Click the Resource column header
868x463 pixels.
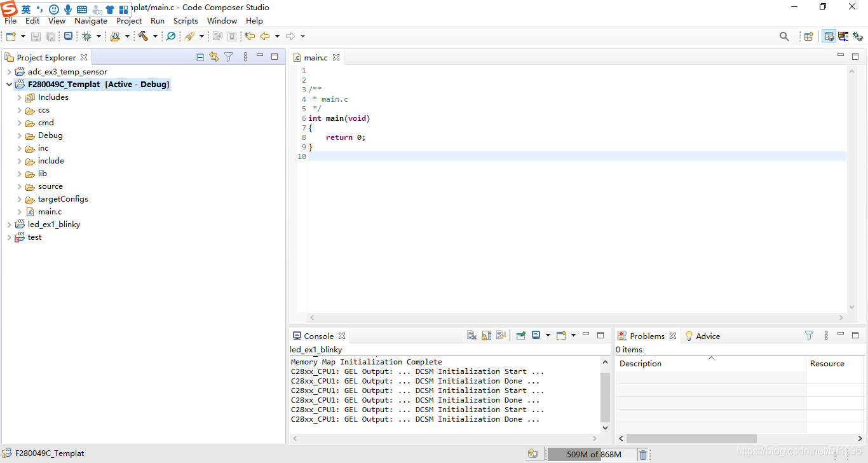(x=836, y=364)
